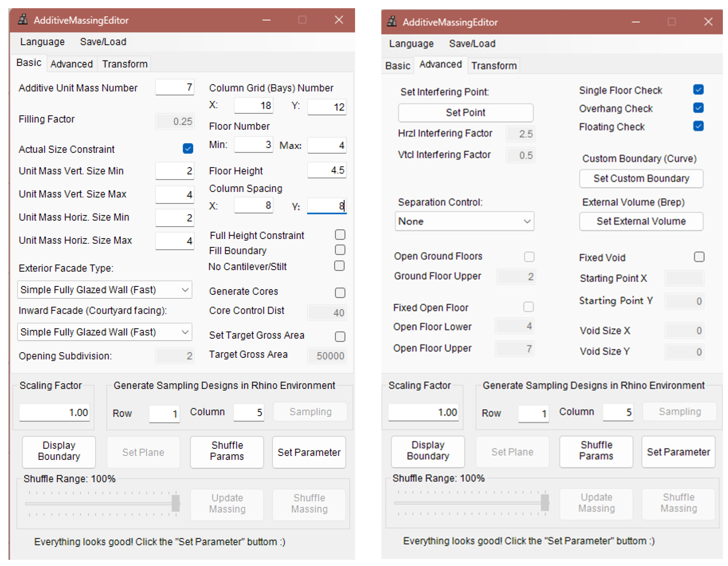Open the Exterior Facade Type dropdown
Image resolution: width=728 pixels, height=566 pixels.
(x=104, y=290)
